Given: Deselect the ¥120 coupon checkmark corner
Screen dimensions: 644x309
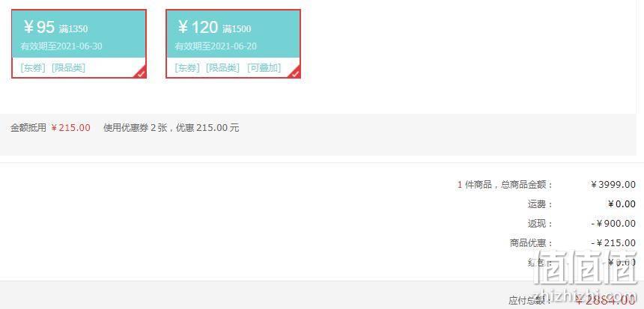Looking at the screenshot, I should coord(296,73).
